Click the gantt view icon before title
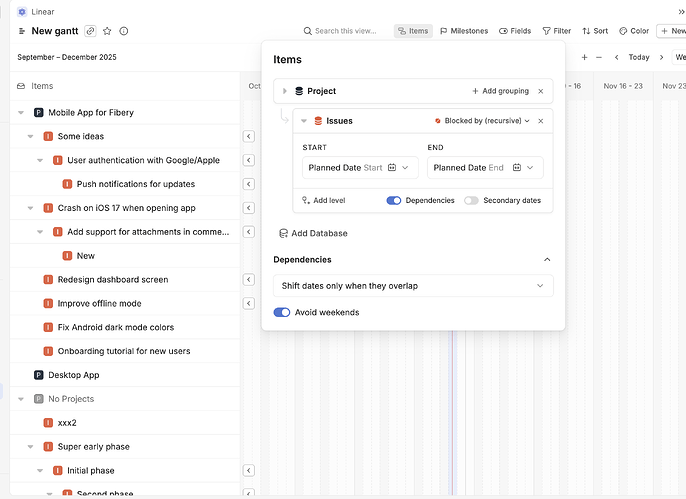This screenshot has width=686, height=499. (21, 31)
